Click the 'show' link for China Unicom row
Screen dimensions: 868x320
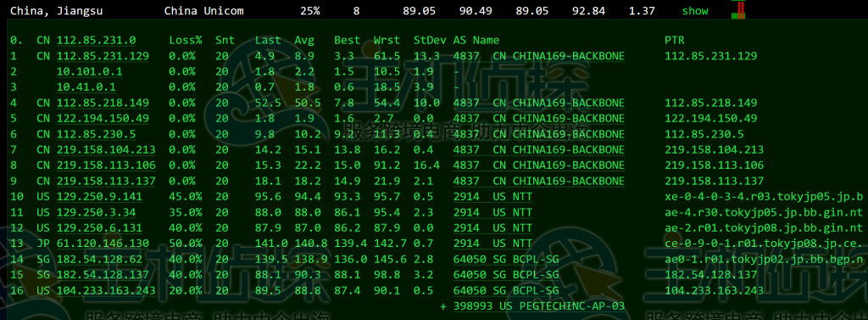pyautogui.click(x=695, y=10)
